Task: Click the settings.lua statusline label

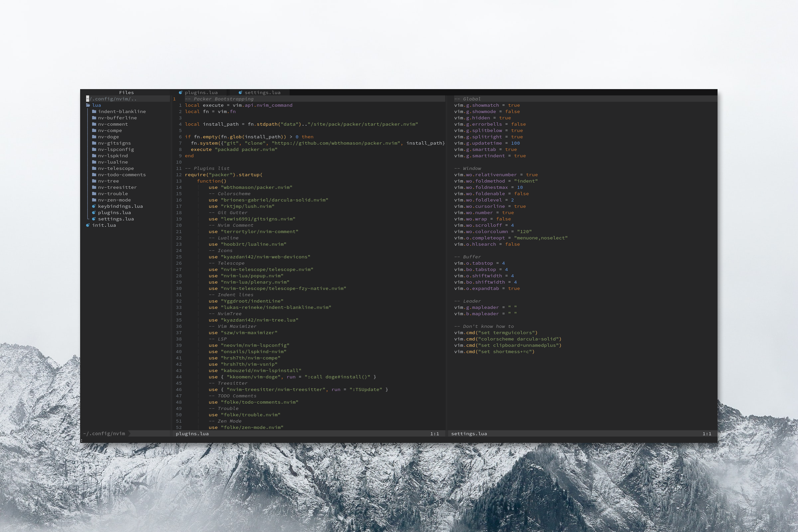Action: click(469, 434)
